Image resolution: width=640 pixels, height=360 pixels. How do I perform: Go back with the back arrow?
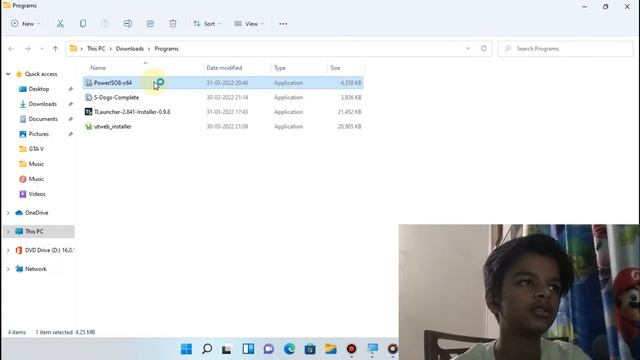tap(11, 49)
